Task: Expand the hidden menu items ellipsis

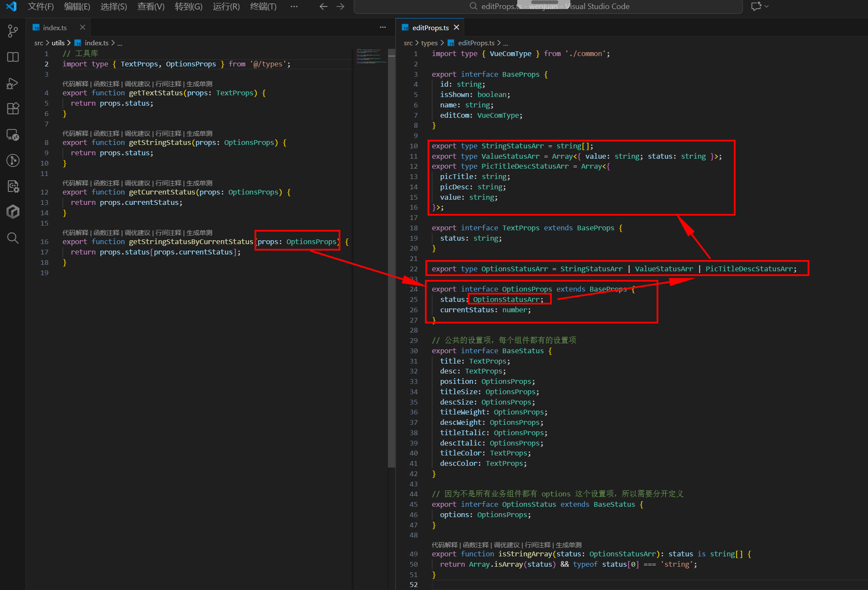Action: [294, 6]
